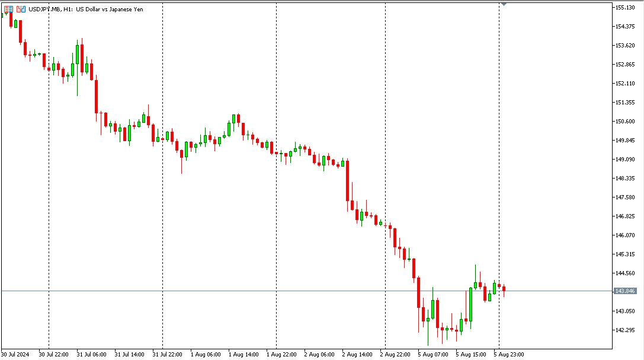Click price scale value 152.110
The image size is (644, 360).
coord(625,84)
